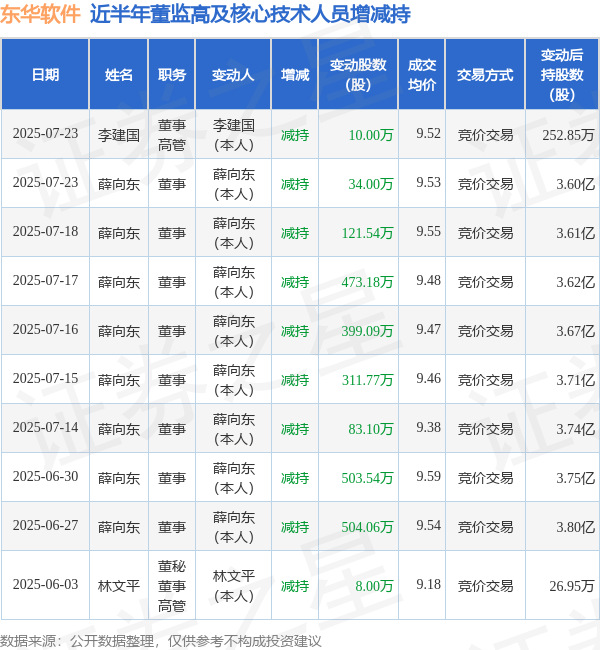Click the 交易方式 column header
Image resolution: width=600 pixels, height=650 pixels.
[485, 75]
